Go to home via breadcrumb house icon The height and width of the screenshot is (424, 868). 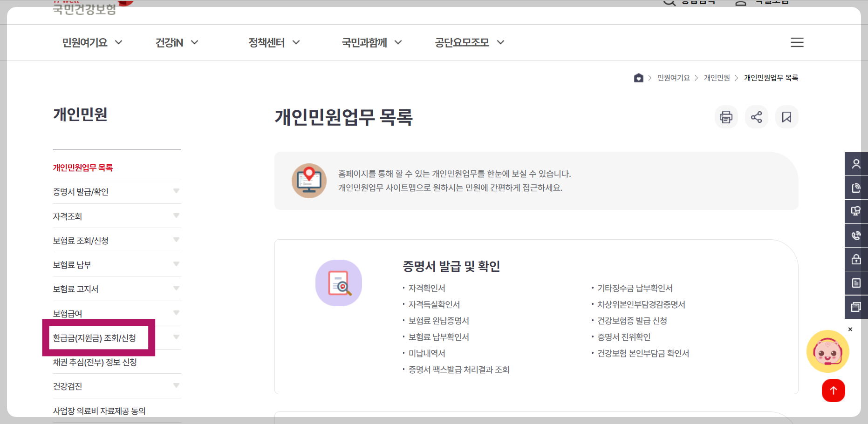(x=638, y=78)
